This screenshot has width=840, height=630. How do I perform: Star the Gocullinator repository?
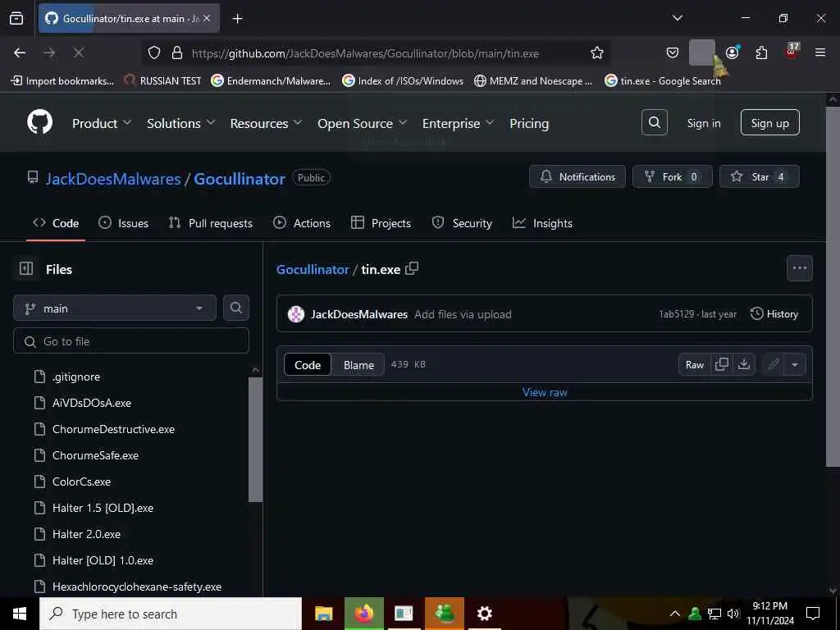[x=759, y=176]
